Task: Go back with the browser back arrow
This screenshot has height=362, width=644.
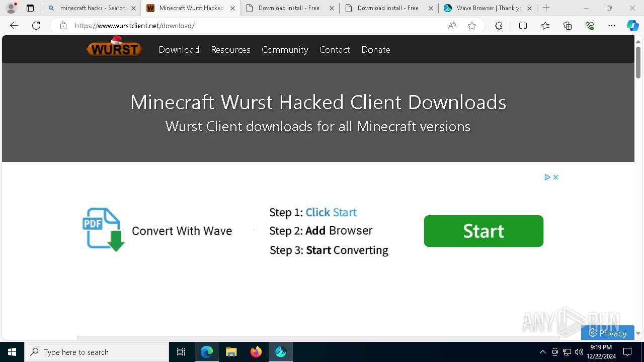Action: tap(14, 26)
